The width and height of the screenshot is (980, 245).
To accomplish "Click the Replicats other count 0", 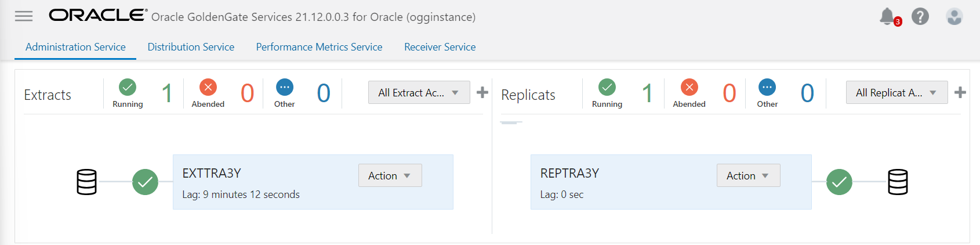I will click(807, 93).
